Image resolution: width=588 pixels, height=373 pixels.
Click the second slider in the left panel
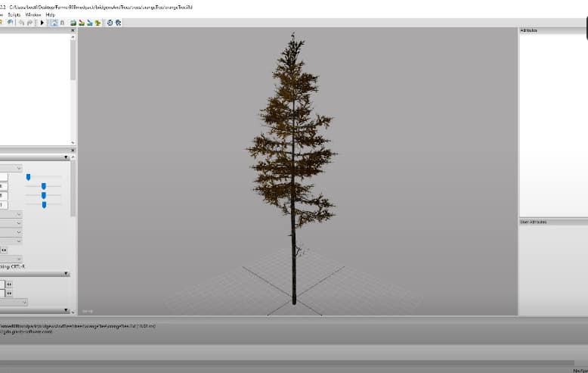click(43, 186)
